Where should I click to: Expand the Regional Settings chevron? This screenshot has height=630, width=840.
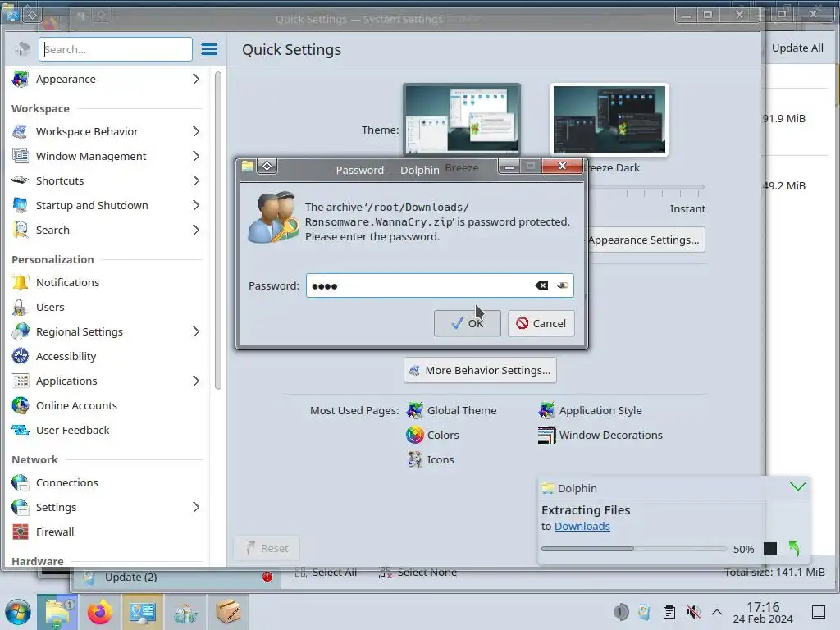tap(196, 332)
